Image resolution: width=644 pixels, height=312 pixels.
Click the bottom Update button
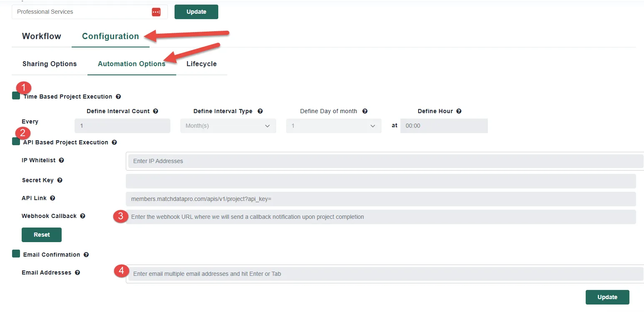pos(607,297)
